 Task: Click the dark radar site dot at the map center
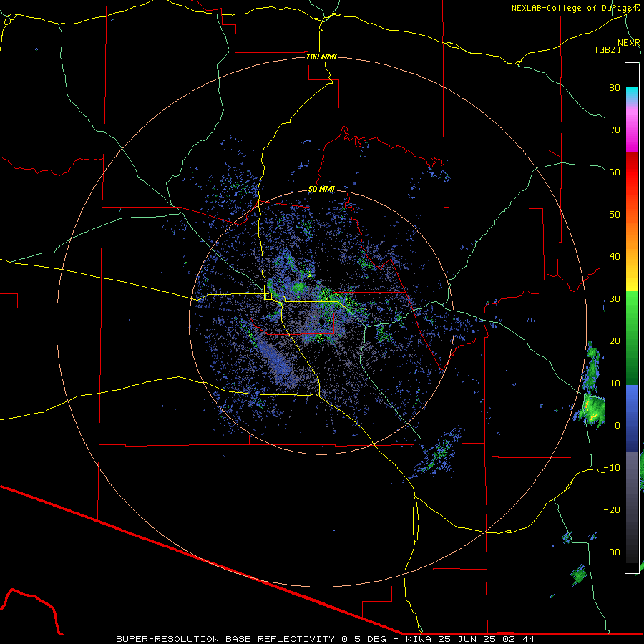[322, 321]
